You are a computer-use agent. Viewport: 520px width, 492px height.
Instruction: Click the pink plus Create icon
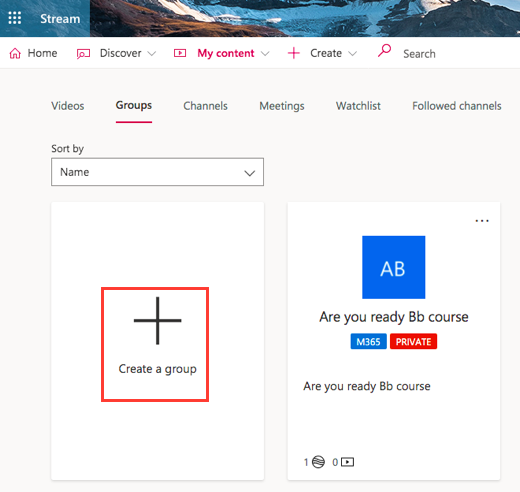coord(294,53)
